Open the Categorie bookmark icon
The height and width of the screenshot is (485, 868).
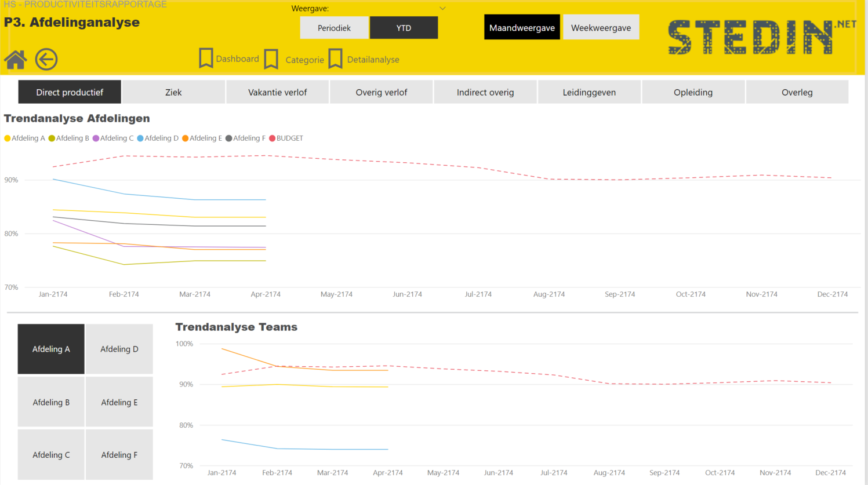coord(271,59)
